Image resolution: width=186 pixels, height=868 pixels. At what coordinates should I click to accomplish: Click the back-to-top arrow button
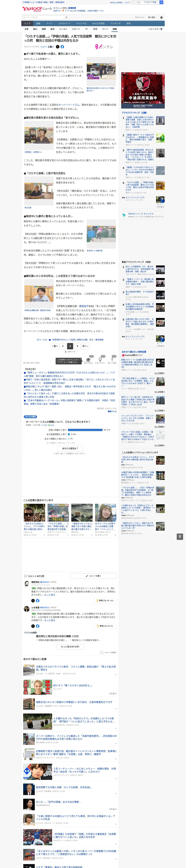[x=180, y=536]
